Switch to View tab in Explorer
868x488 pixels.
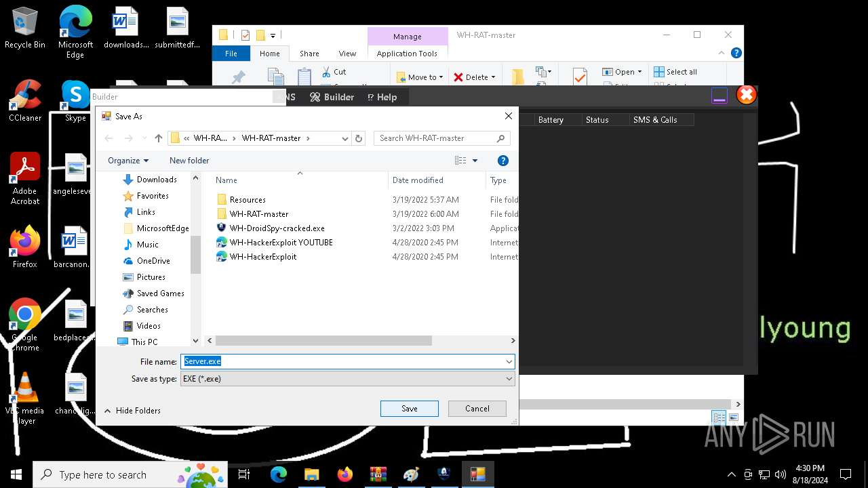tap(347, 54)
